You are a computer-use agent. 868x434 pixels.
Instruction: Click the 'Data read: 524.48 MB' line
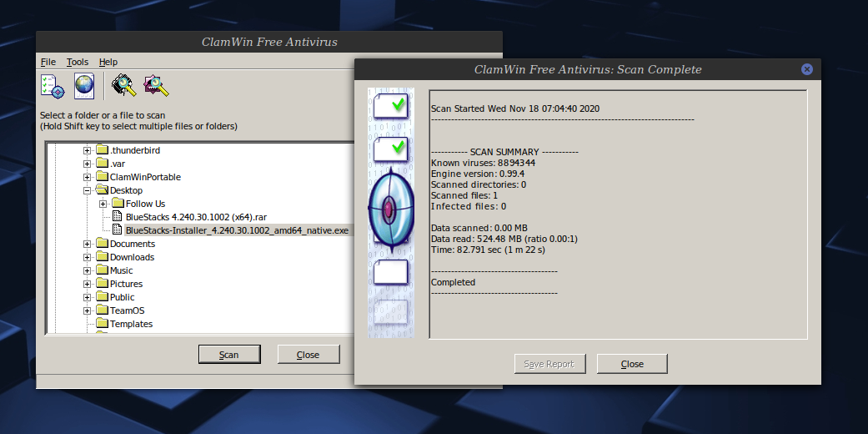504,239
